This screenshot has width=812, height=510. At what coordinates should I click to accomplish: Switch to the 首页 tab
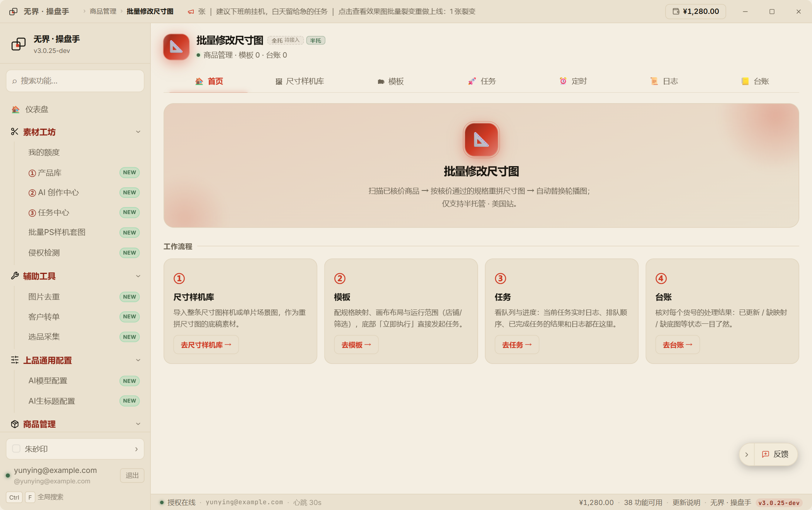(x=209, y=81)
